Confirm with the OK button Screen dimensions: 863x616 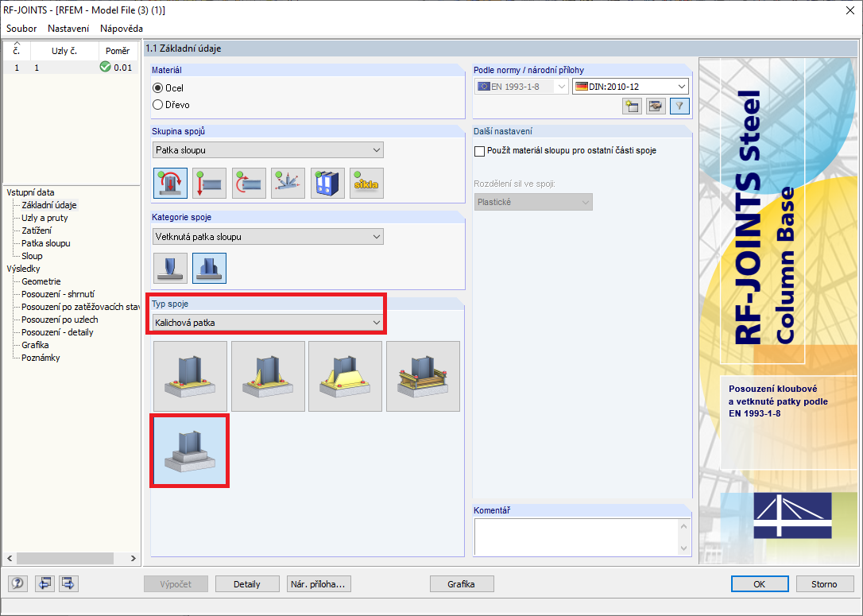[760, 584]
